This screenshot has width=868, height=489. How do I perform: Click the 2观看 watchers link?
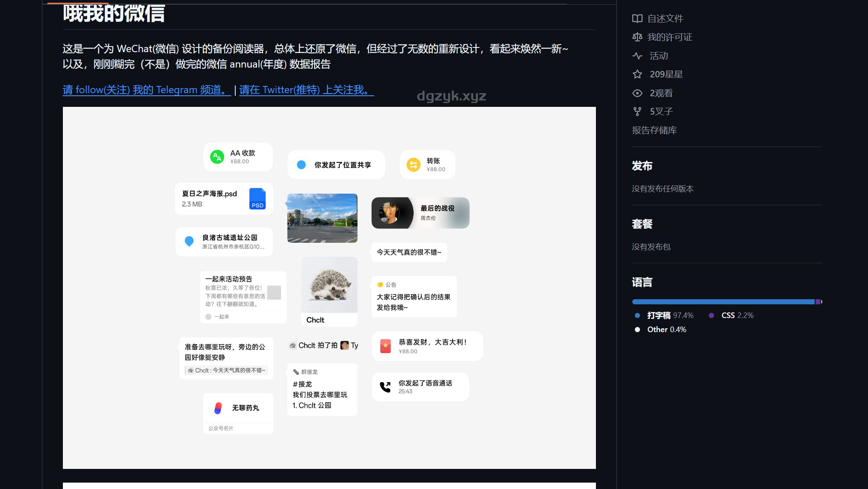(x=661, y=93)
